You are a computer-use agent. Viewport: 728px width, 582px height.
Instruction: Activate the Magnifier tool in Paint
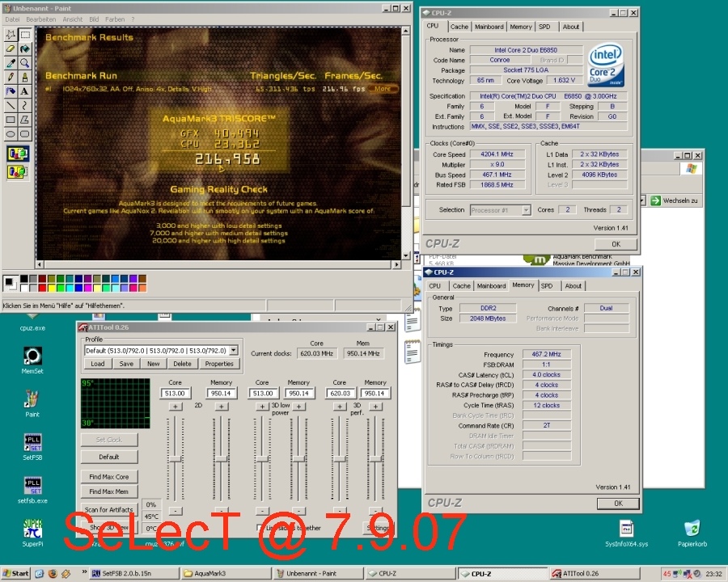(x=24, y=63)
